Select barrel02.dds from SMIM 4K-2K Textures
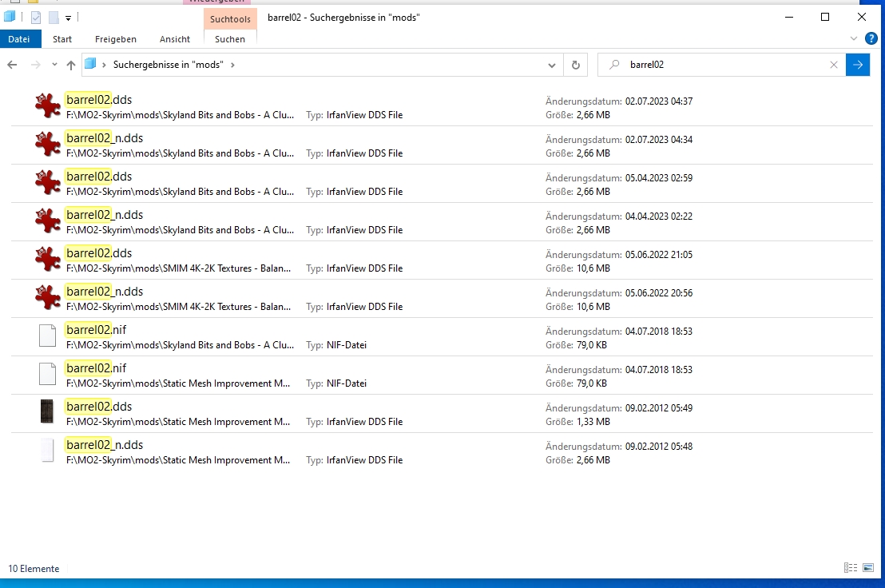Screen dimensions: 885x588 pos(442,260)
